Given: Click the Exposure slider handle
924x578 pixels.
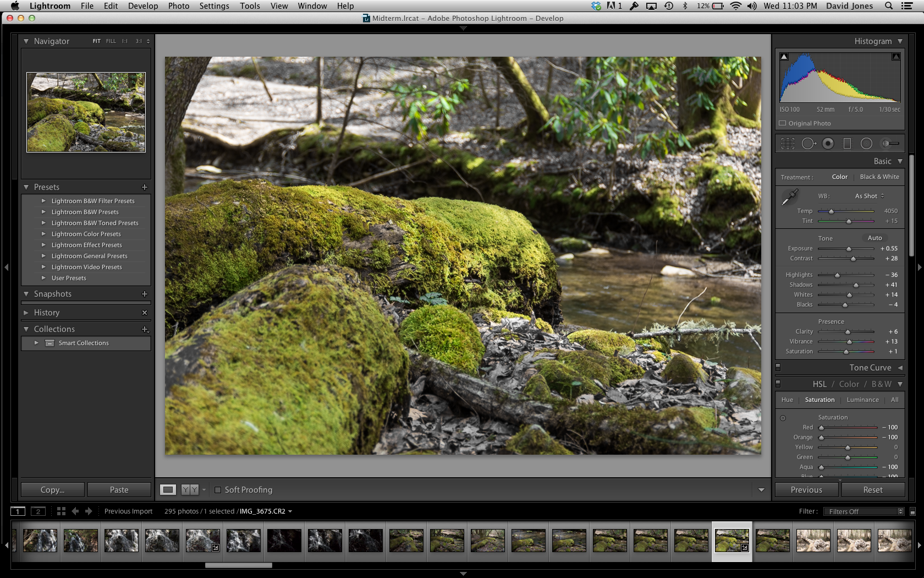Looking at the screenshot, I should (849, 249).
